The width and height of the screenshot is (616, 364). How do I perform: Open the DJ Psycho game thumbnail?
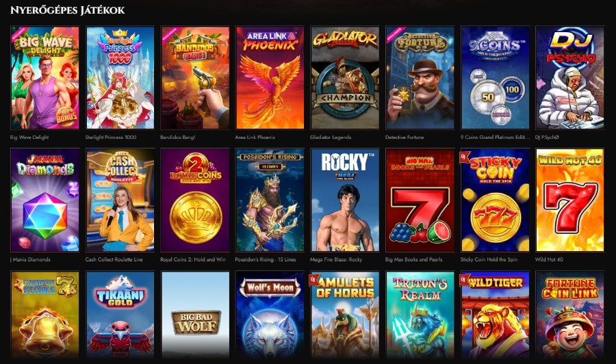click(570, 78)
